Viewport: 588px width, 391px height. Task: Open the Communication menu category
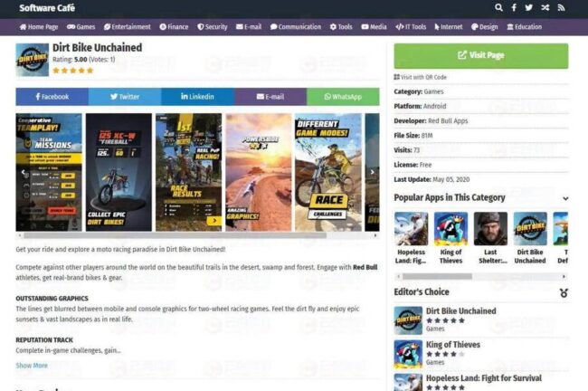(x=296, y=27)
